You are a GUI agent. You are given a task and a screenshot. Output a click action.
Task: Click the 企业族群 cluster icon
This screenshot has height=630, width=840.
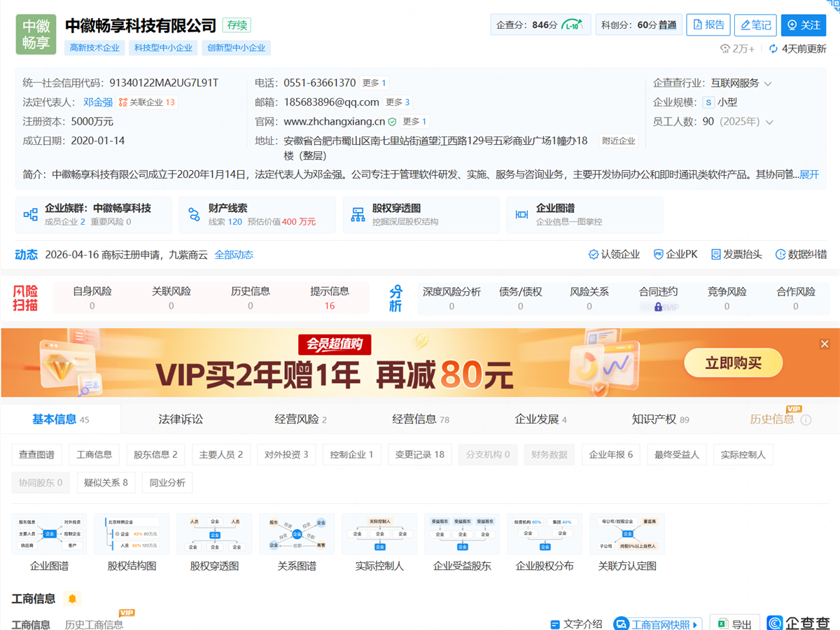pos(31,215)
